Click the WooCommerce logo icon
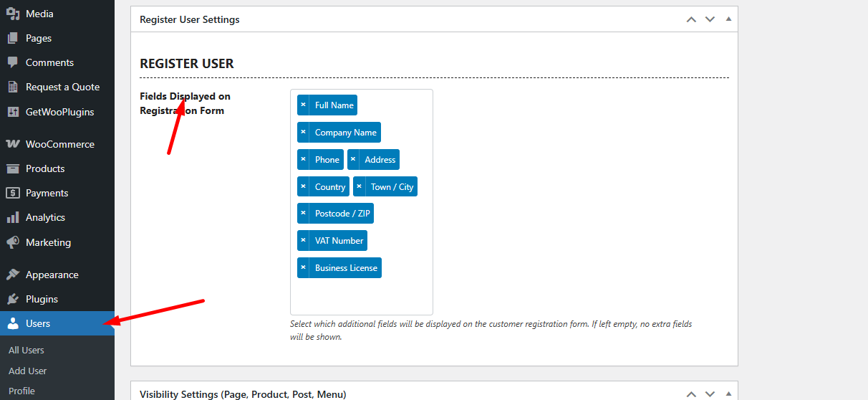 point(13,144)
